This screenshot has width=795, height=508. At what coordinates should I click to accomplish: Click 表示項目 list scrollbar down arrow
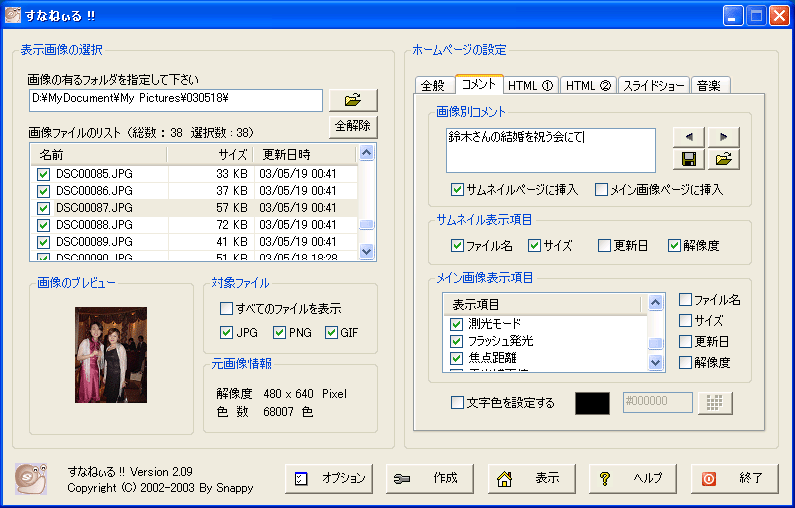tap(656, 362)
